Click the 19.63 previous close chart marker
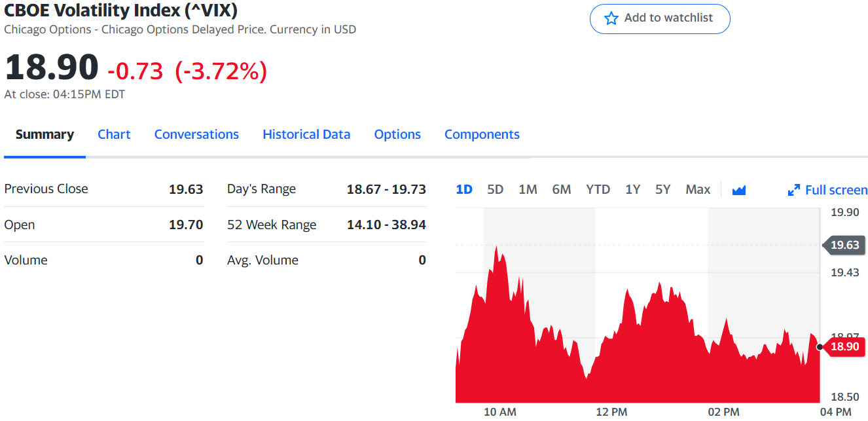The width and height of the screenshot is (868, 421). click(x=843, y=245)
